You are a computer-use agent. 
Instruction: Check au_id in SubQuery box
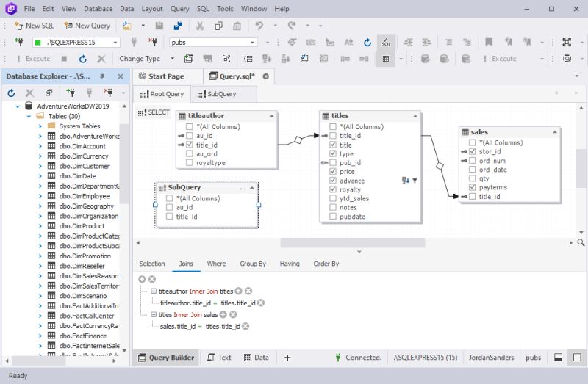pos(170,207)
